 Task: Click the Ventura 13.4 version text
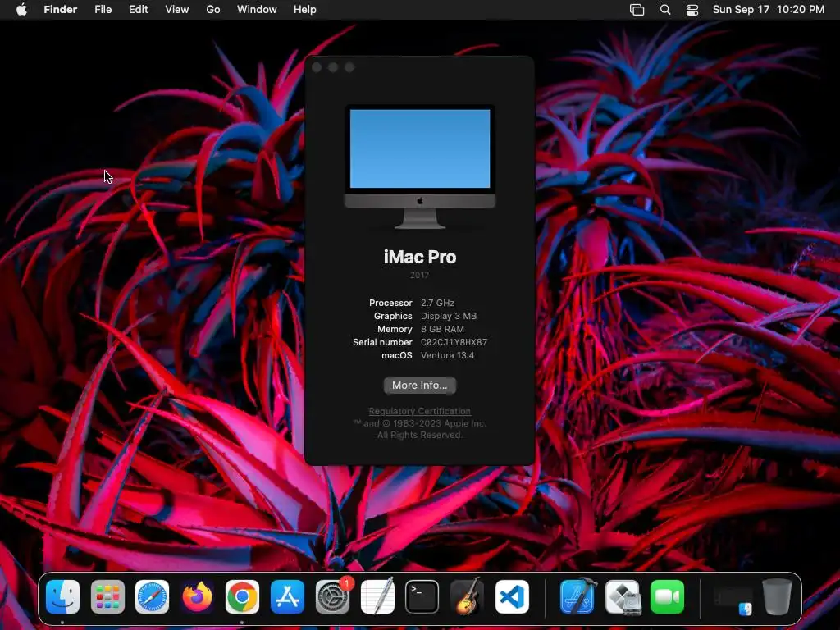tap(447, 355)
